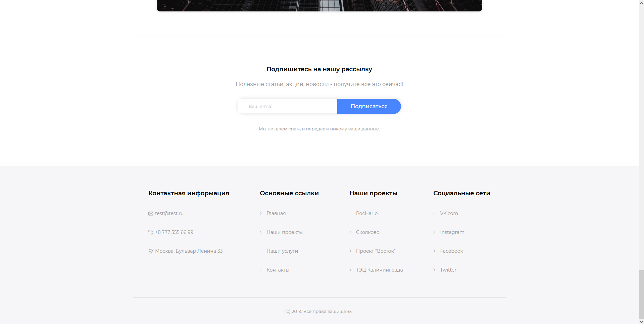Click the Подпишитесь на нашу рассылку heading
Image resolution: width=644 pixels, height=324 pixels.
tap(319, 69)
